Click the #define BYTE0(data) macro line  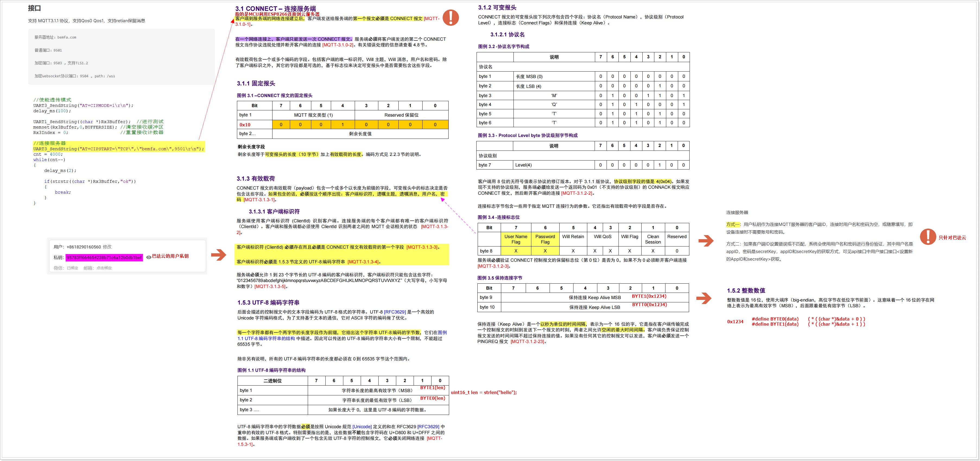(x=808, y=319)
